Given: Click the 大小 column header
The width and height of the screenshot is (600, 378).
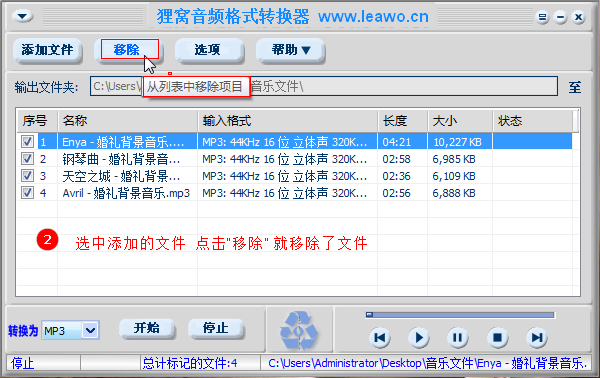Looking at the screenshot, I should [460, 121].
